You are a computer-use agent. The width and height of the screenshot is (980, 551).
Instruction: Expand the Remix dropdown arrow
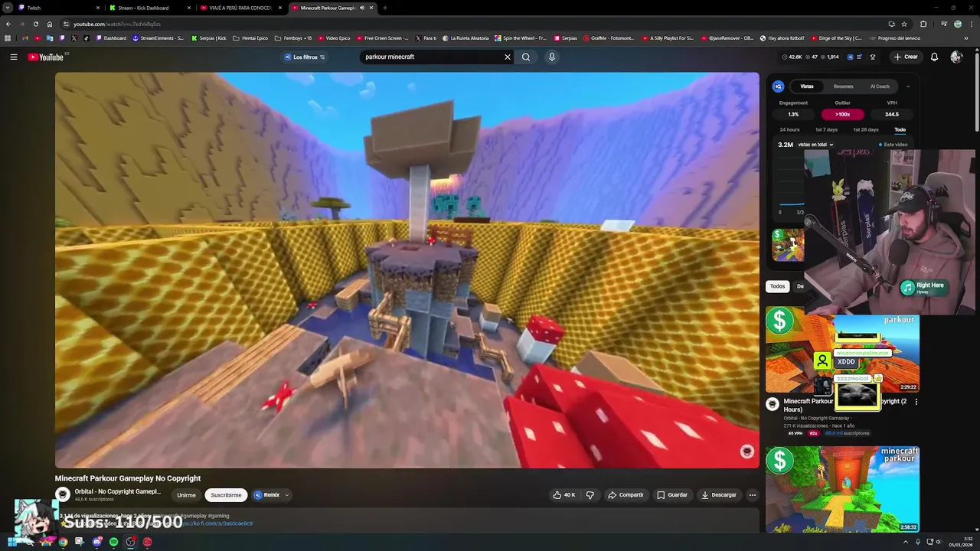point(287,495)
